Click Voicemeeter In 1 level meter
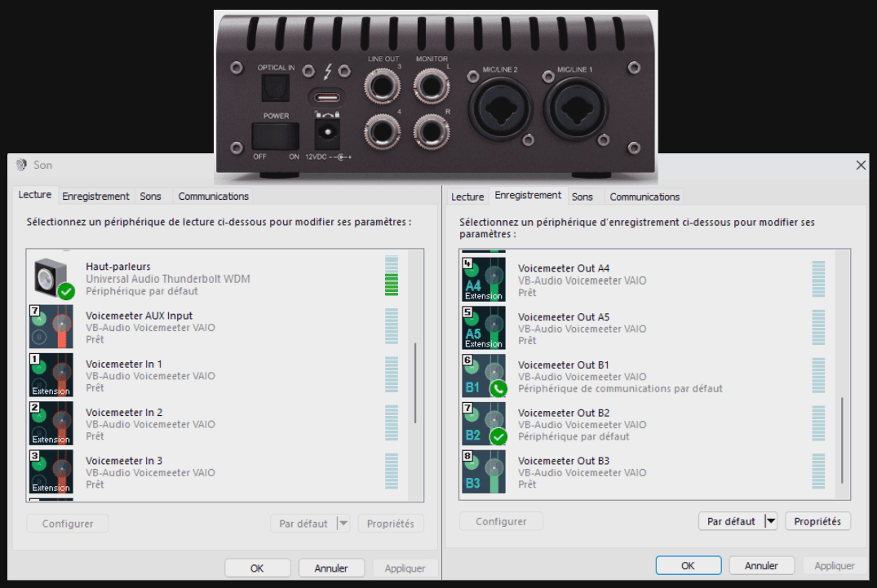This screenshot has width=877, height=588. (392, 374)
